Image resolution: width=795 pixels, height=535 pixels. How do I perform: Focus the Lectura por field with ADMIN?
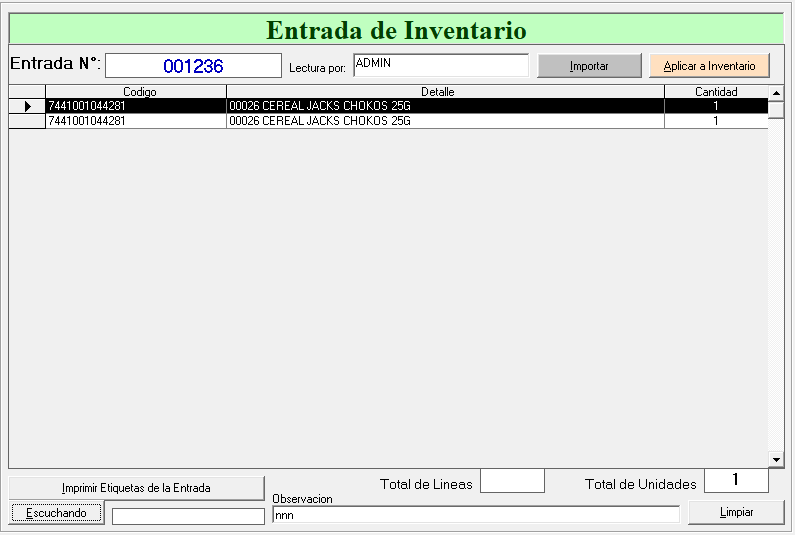(x=440, y=65)
